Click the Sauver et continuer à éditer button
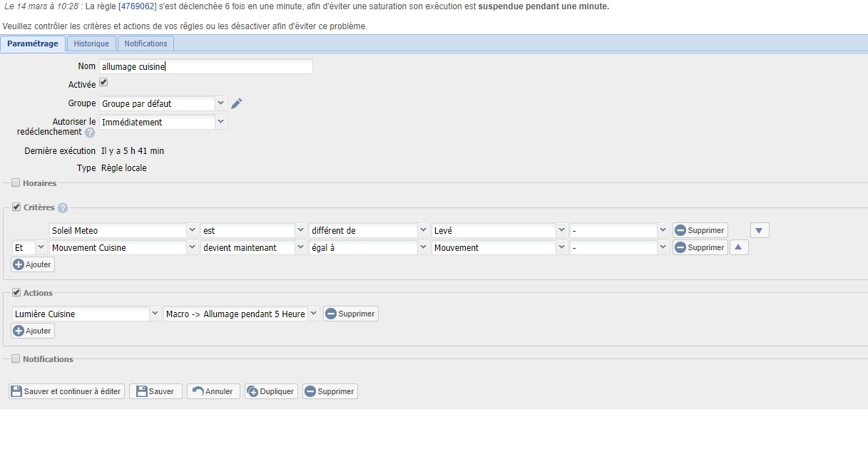Image resolution: width=868 pixels, height=454 pixels. click(66, 391)
